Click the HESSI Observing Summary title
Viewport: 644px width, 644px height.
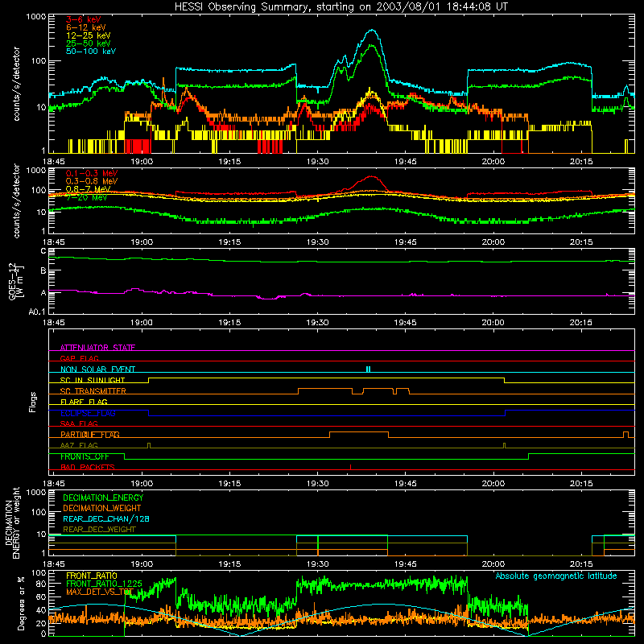[x=341, y=7]
